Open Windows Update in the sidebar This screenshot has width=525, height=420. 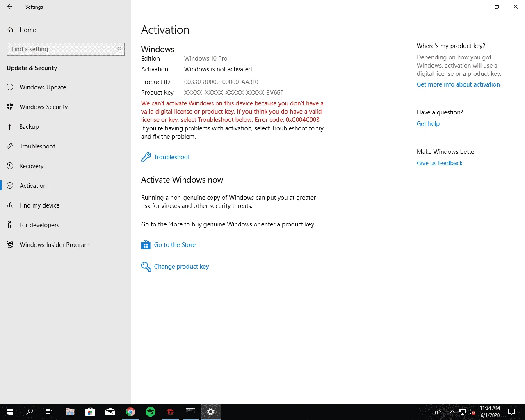point(66,87)
